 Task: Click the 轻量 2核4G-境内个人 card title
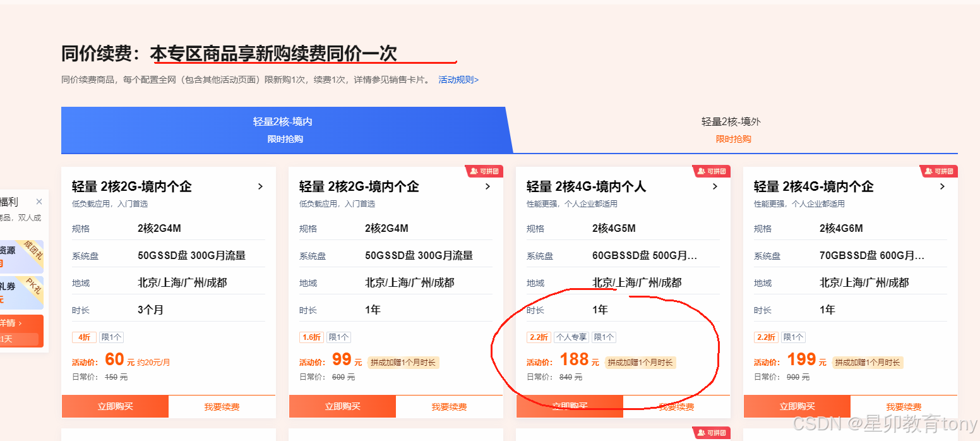tap(587, 186)
